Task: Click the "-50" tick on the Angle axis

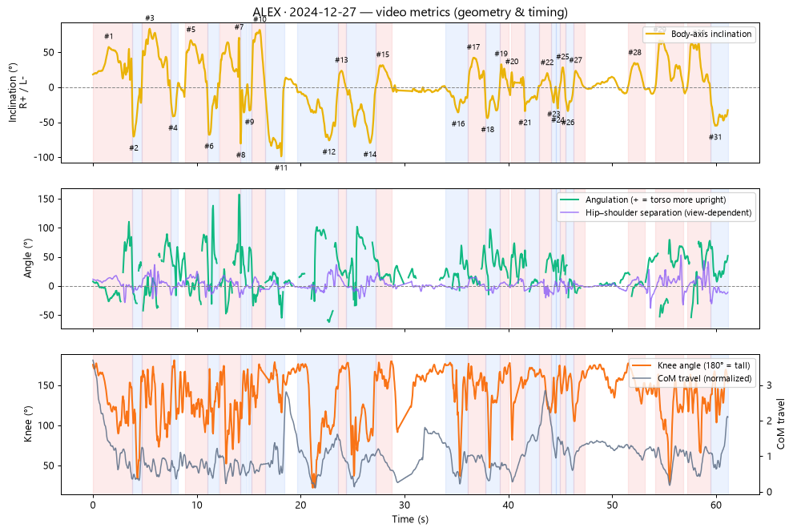Action: point(46,315)
